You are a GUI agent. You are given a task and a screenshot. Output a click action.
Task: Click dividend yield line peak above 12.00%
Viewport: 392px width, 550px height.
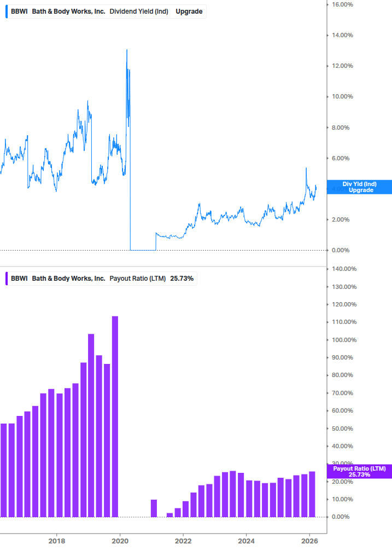coord(127,50)
